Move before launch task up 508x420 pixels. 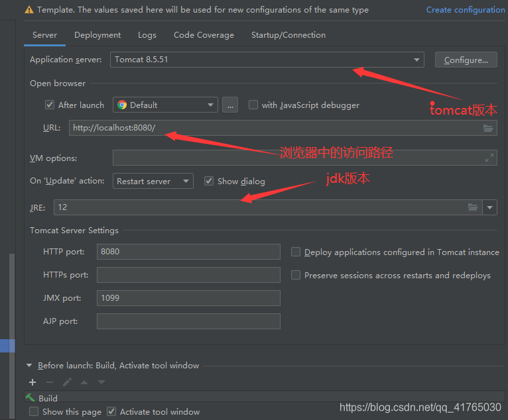pos(84,382)
